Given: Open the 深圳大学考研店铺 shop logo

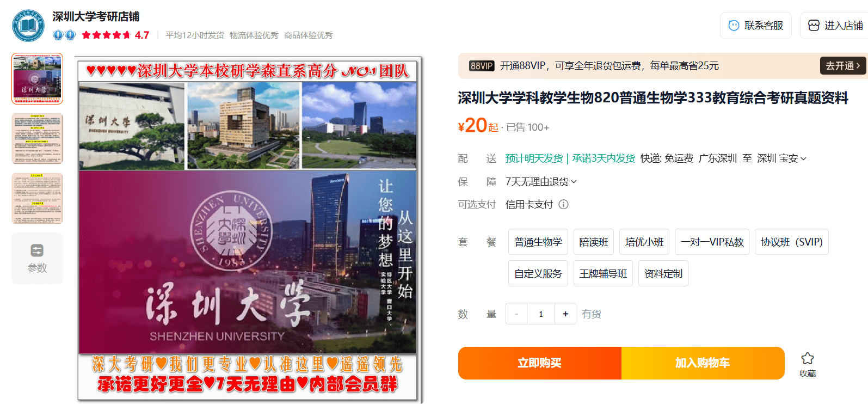Looking at the screenshot, I should tap(28, 26).
